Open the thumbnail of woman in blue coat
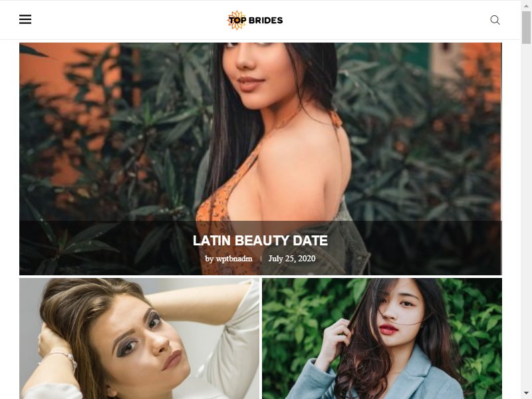Image resolution: width=532 pixels, height=399 pixels. (x=382, y=338)
